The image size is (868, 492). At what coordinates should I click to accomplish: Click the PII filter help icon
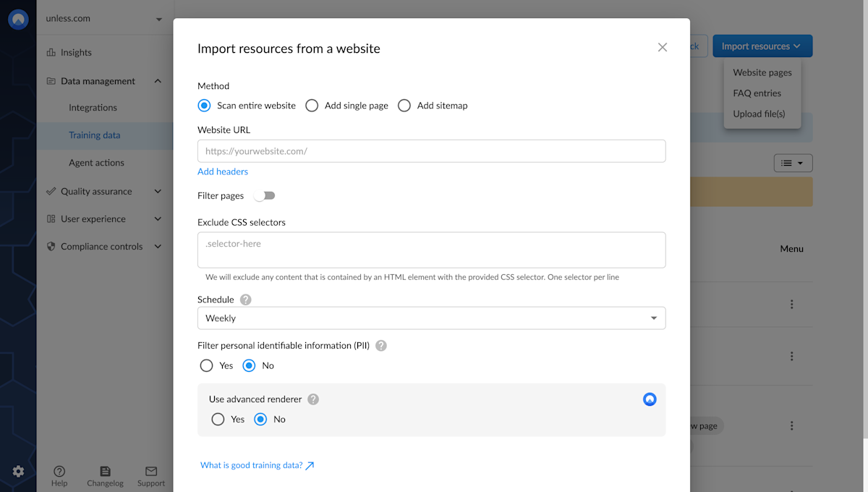(x=381, y=346)
